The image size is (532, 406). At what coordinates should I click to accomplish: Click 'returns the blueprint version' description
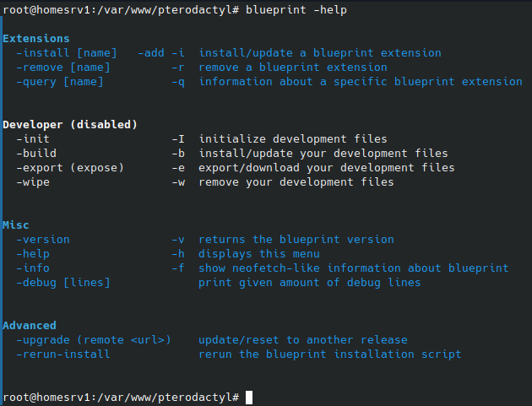point(296,240)
